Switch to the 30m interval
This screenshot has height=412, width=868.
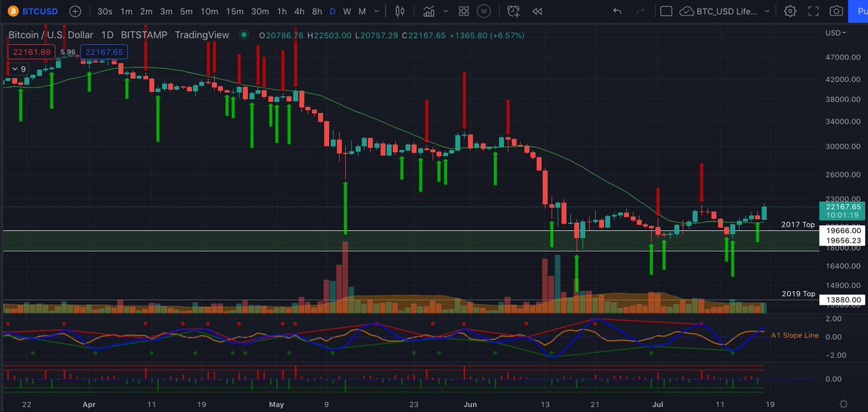260,12
